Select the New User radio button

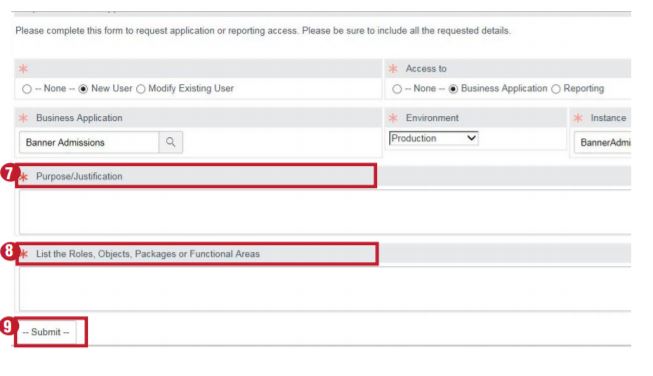tap(83, 89)
